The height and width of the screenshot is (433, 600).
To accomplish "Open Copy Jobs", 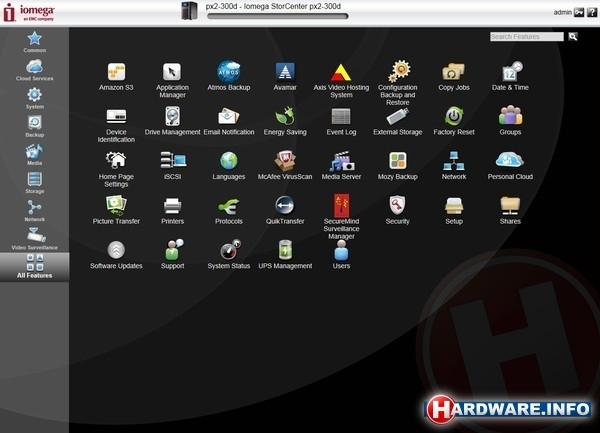I will [454, 77].
